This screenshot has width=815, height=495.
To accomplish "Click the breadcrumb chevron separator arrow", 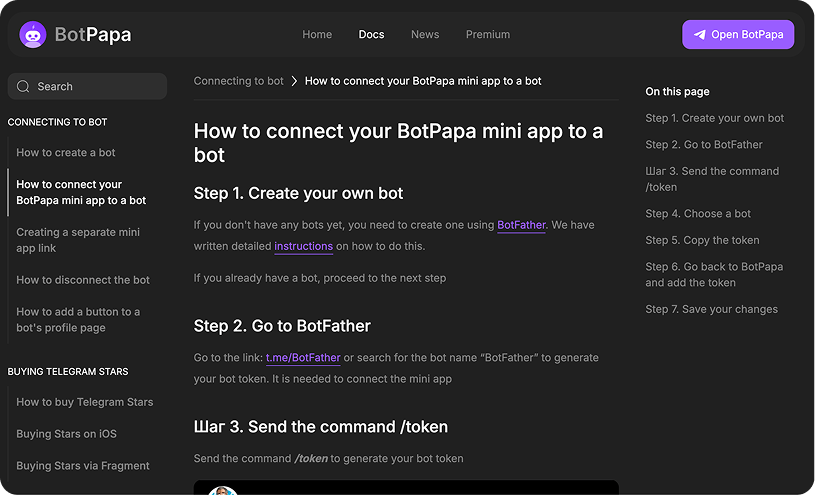I will (294, 81).
